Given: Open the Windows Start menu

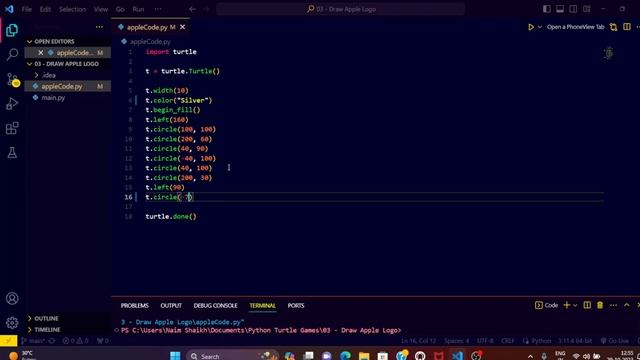Looking at the screenshot, I should [175, 356].
